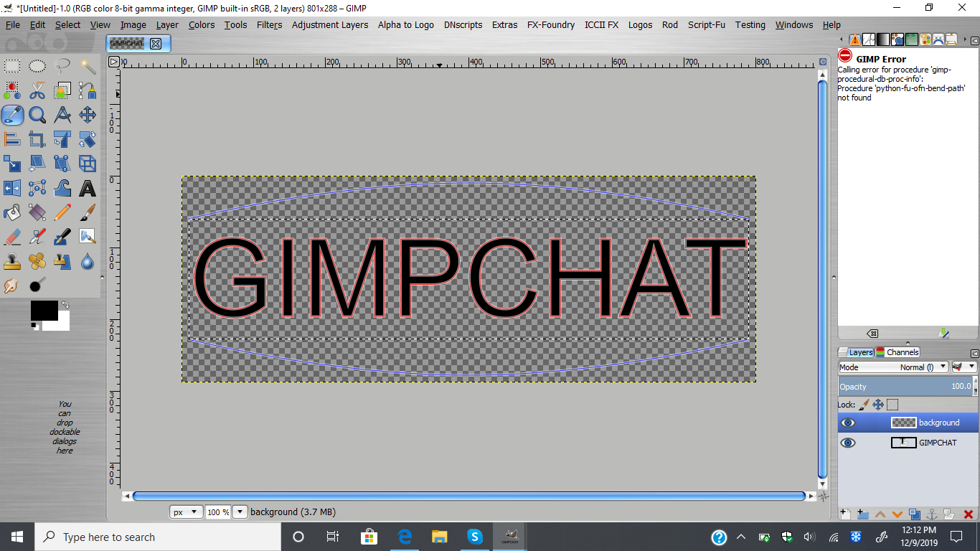This screenshot has width=980, height=551.
Task: Select the Zoom magnifier tool
Action: (x=37, y=116)
